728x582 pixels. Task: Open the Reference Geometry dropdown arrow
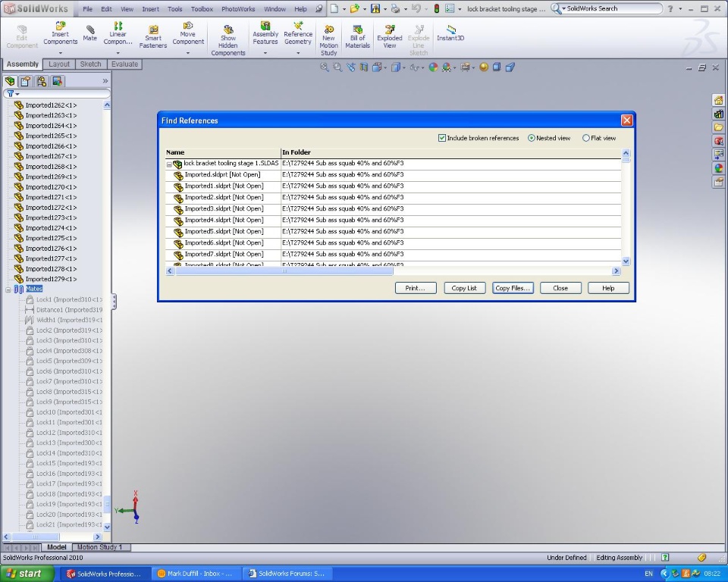(x=298, y=53)
